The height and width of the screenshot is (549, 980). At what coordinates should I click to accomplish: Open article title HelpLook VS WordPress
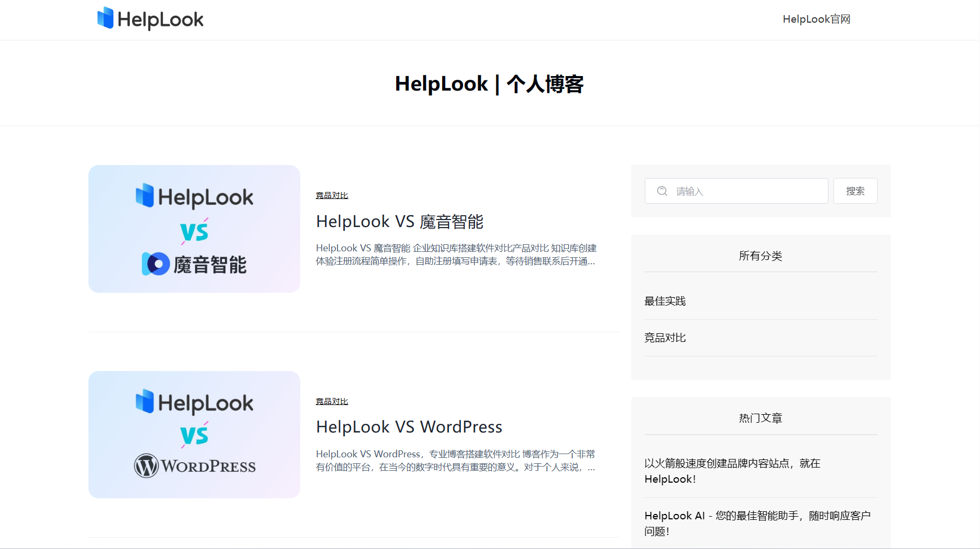[x=409, y=427]
